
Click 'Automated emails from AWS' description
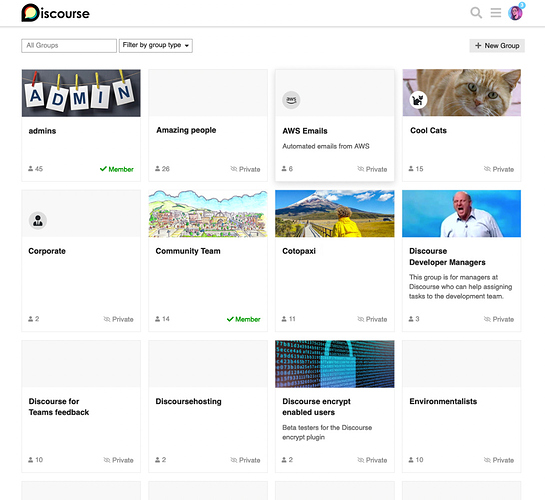[326, 146]
